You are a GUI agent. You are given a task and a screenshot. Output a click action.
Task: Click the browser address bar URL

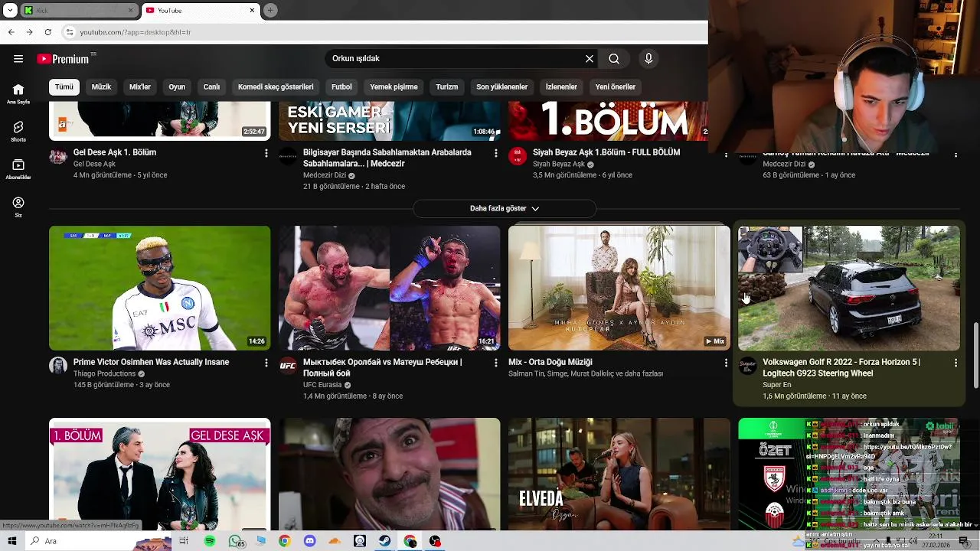tap(135, 32)
